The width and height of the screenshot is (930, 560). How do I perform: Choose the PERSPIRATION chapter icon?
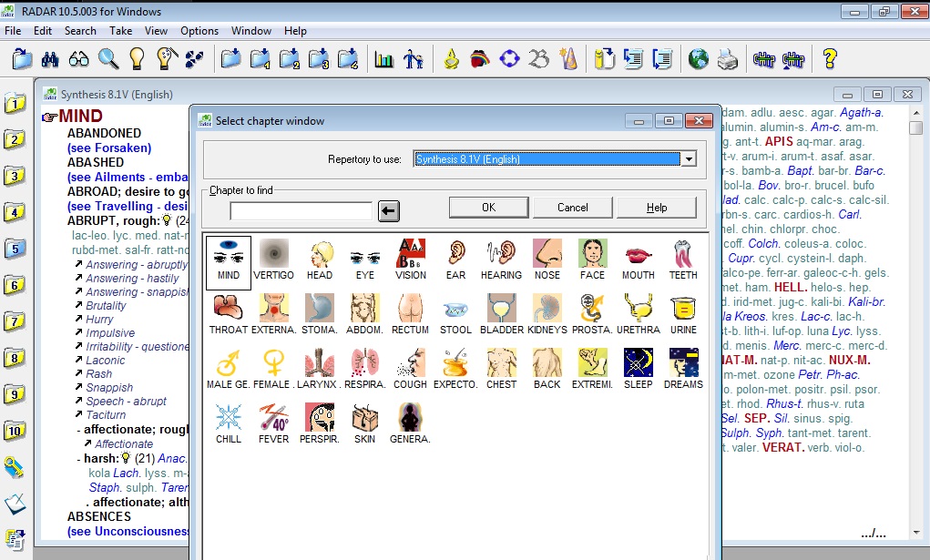pos(319,424)
